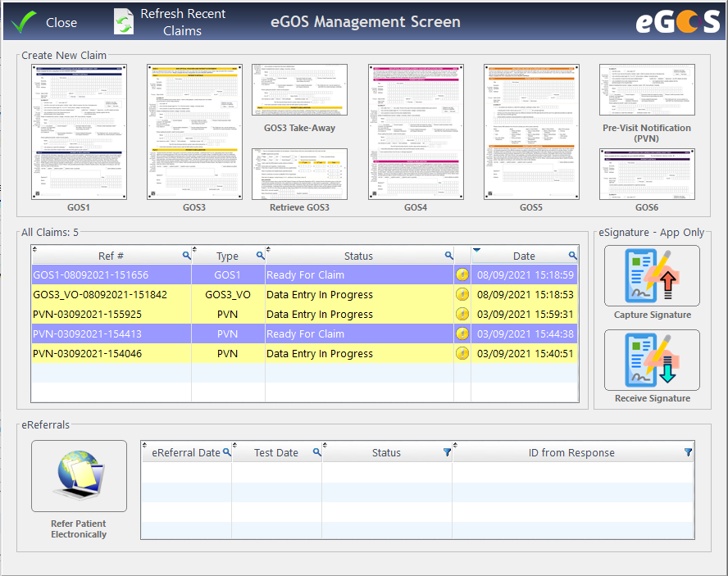
Task: Click status cell of GOS3_VO row
Action: click(359, 294)
